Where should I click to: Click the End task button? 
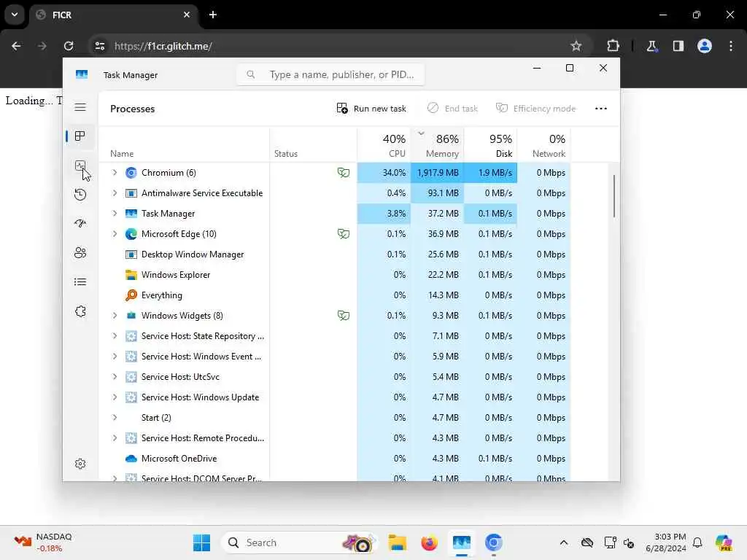coord(452,109)
